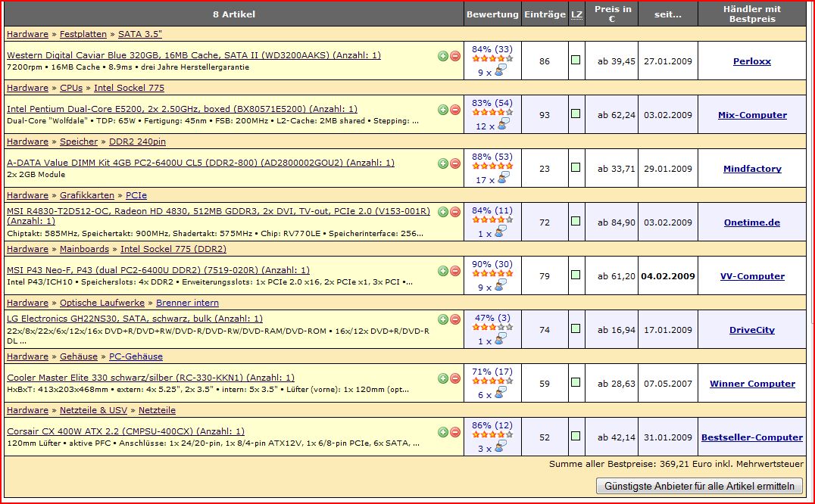Open VV-Computer dealer link
The height and width of the screenshot is (504, 815).
click(x=752, y=276)
